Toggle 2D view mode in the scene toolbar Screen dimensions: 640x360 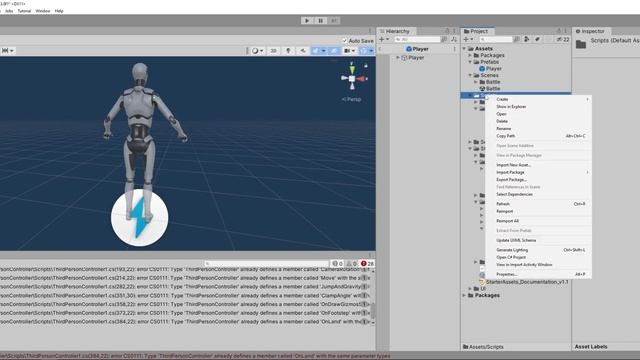[x=273, y=51]
